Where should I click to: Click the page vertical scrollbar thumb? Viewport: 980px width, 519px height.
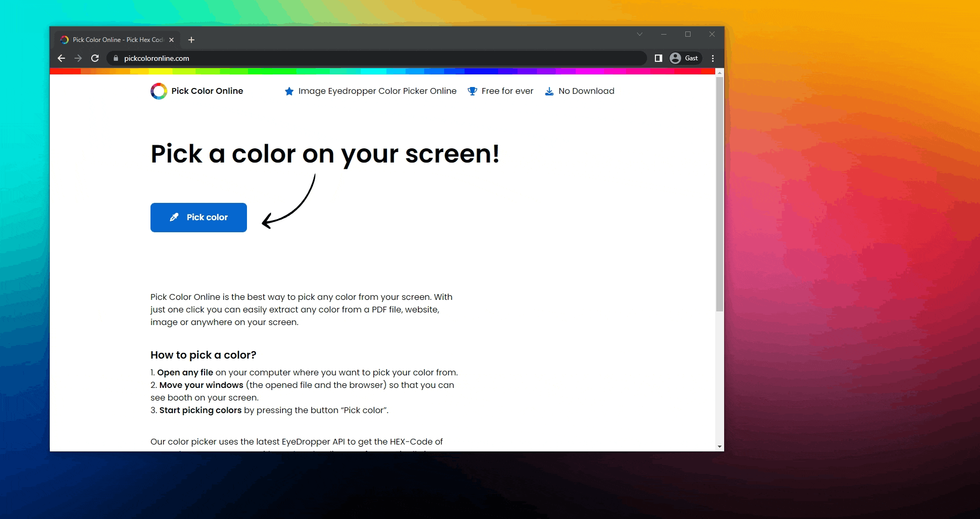point(719,194)
